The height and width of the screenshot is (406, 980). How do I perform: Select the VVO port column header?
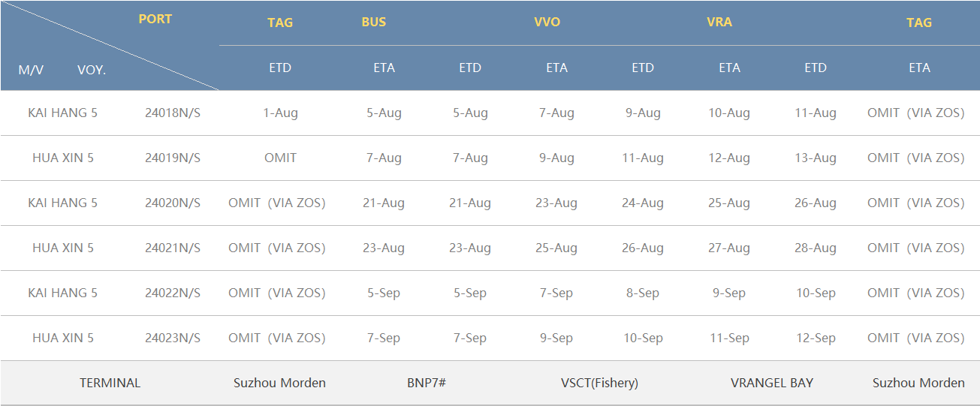[x=547, y=23]
